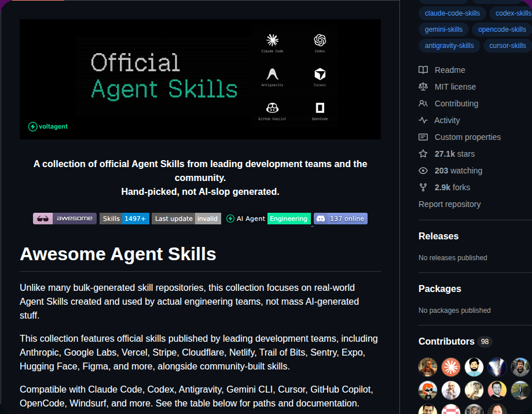Screen dimensions: 532x414
Task: Click the Official Agent Skills banner image
Action: coord(200,79)
